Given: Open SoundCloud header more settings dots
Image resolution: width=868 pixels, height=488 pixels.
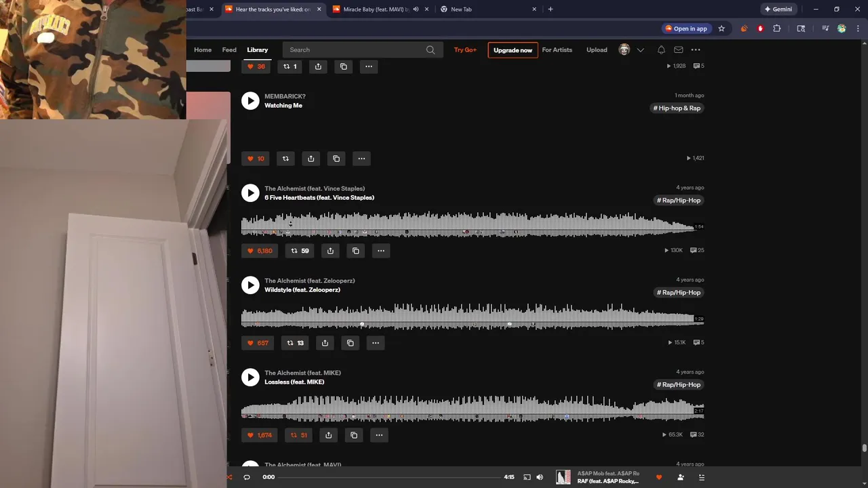Looking at the screenshot, I should coord(696,49).
